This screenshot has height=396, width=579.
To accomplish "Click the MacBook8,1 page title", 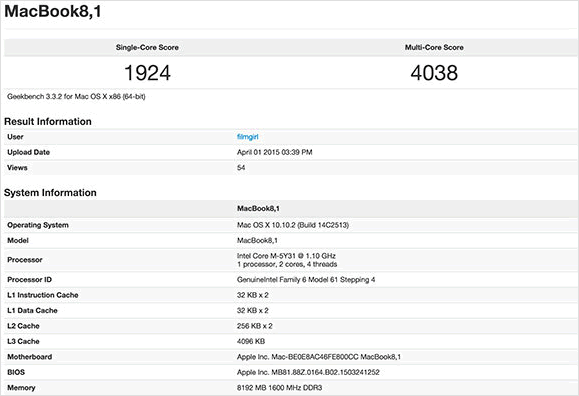I will (52, 11).
